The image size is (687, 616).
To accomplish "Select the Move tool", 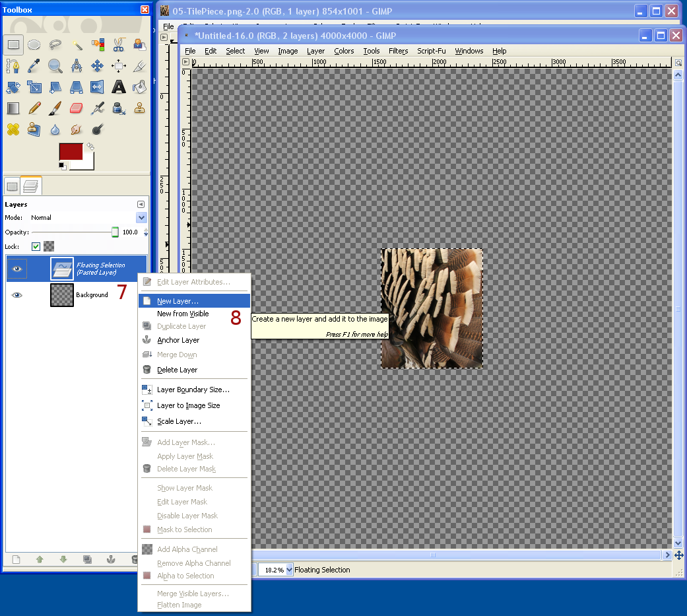I will coord(97,65).
